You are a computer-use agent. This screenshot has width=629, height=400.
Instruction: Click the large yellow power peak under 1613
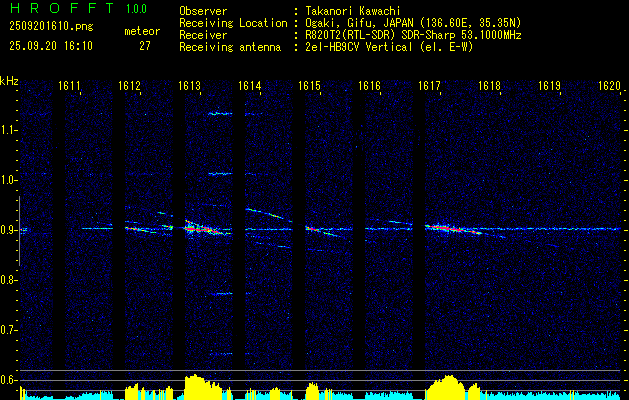(195, 387)
